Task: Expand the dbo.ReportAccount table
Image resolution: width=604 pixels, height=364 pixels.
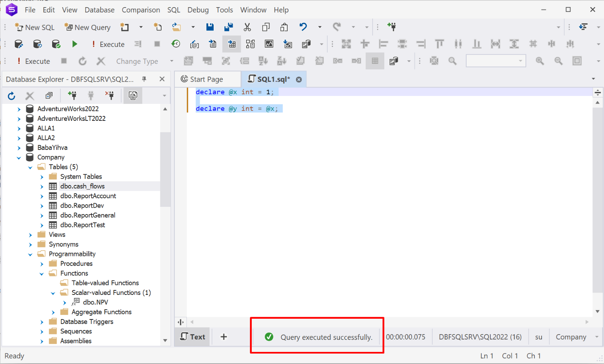Action: 42,196
